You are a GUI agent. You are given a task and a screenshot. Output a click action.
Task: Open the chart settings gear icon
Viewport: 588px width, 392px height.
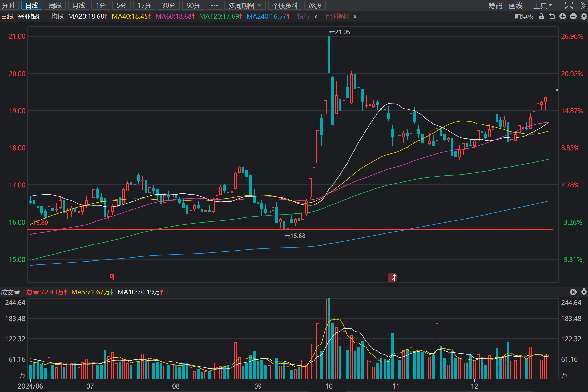click(584, 17)
